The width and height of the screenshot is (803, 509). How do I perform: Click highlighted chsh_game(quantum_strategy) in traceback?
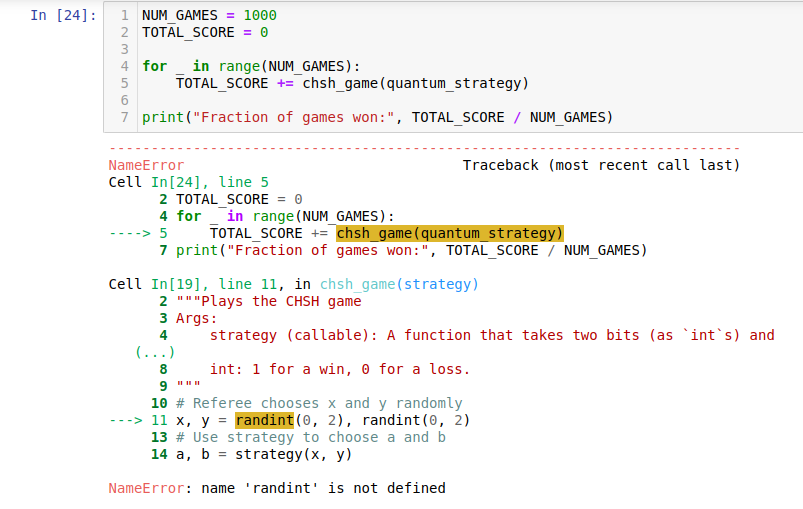point(450,233)
